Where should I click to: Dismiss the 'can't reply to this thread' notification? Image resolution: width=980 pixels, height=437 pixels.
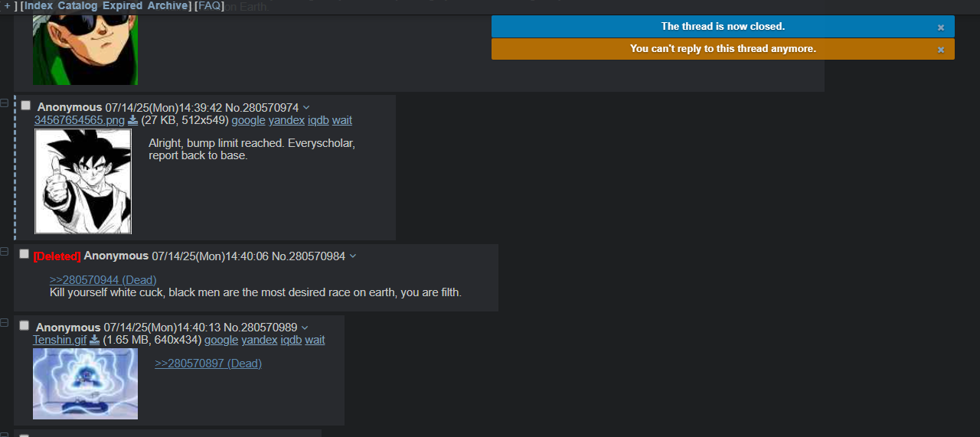coord(941,49)
